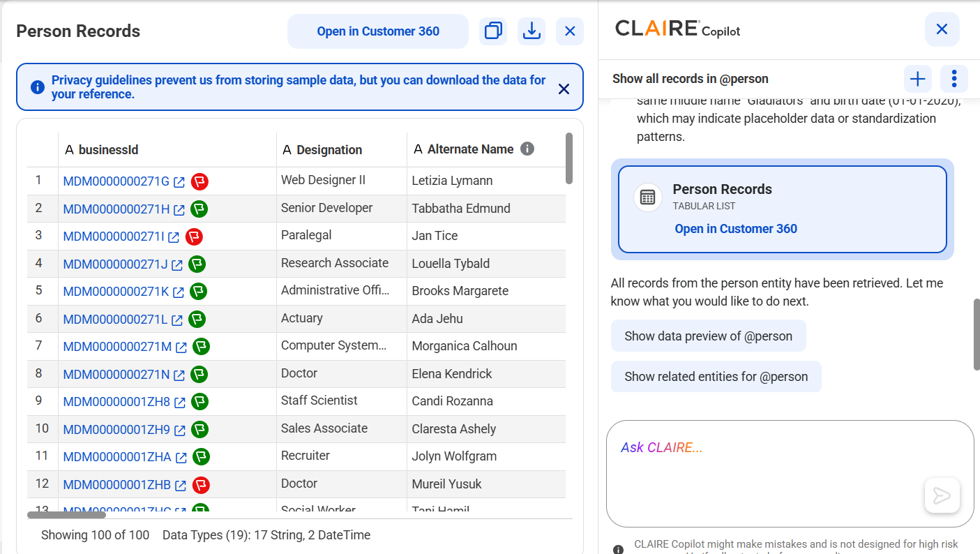The width and height of the screenshot is (980, 554).
Task: Dismiss the privacy guidelines banner
Action: (564, 89)
